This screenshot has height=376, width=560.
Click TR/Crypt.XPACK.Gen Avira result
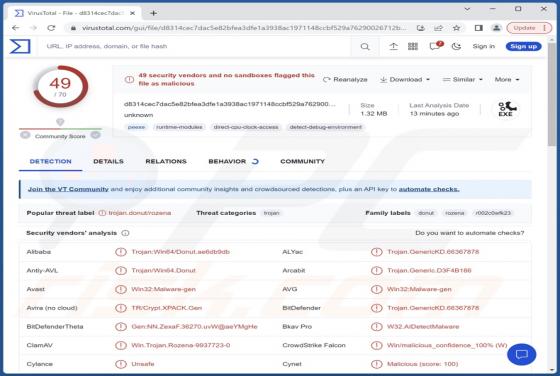click(x=166, y=308)
